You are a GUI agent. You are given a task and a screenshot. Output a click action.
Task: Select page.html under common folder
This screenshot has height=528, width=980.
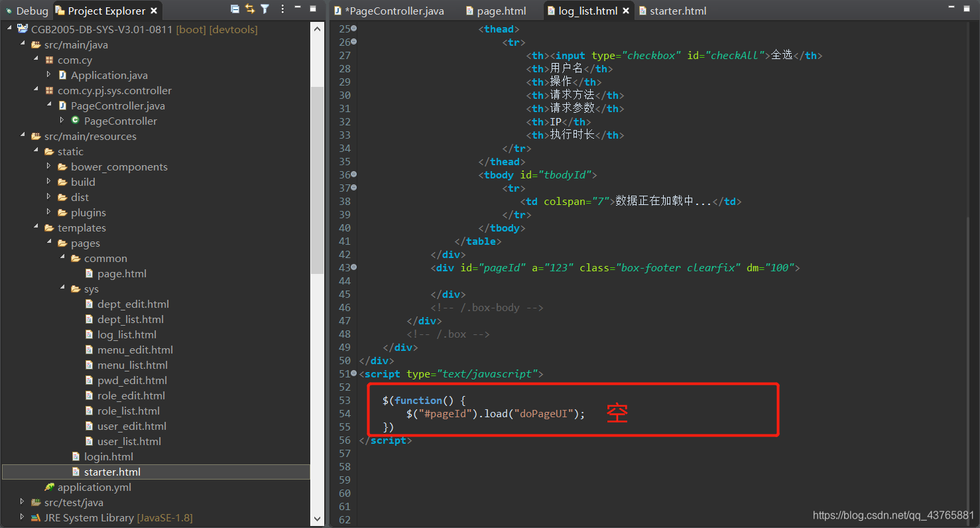(x=122, y=273)
